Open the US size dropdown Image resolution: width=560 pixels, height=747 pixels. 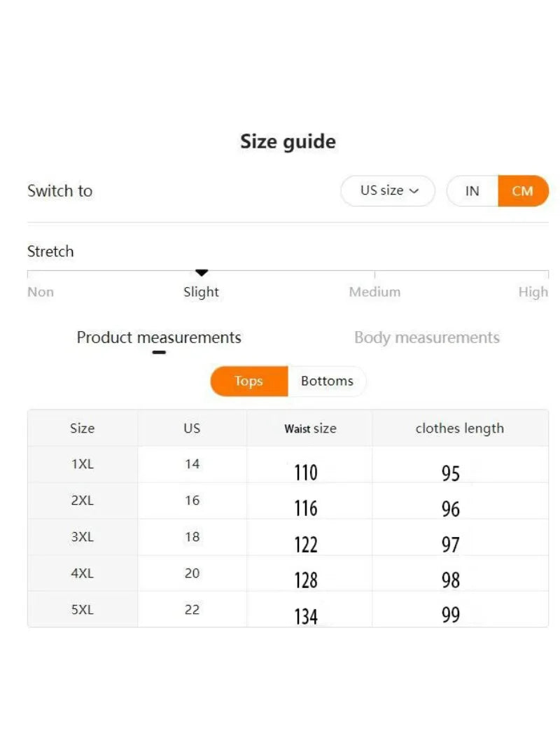[388, 190]
